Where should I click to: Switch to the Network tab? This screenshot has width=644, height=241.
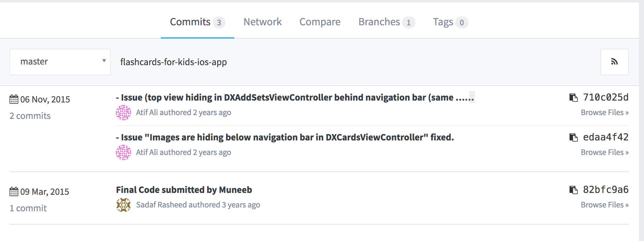pos(262,22)
